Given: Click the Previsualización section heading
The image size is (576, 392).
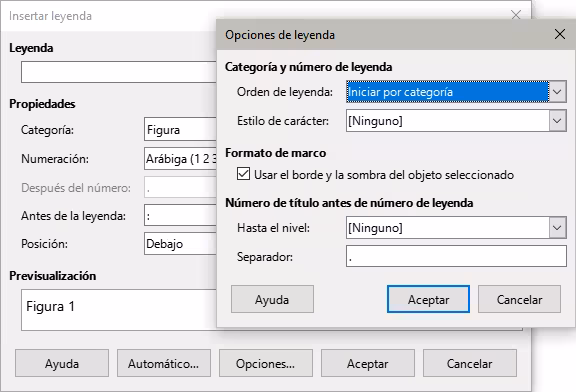Looking at the screenshot, I should coord(53,276).
